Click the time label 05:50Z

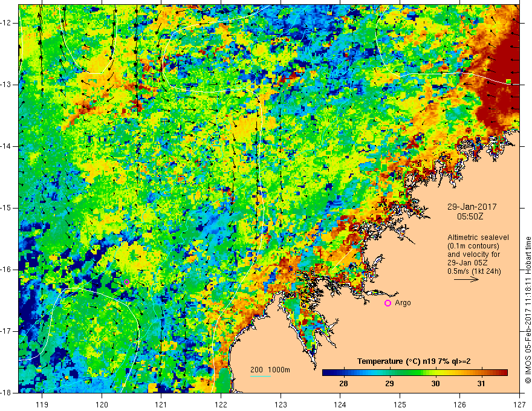point(470,216)
